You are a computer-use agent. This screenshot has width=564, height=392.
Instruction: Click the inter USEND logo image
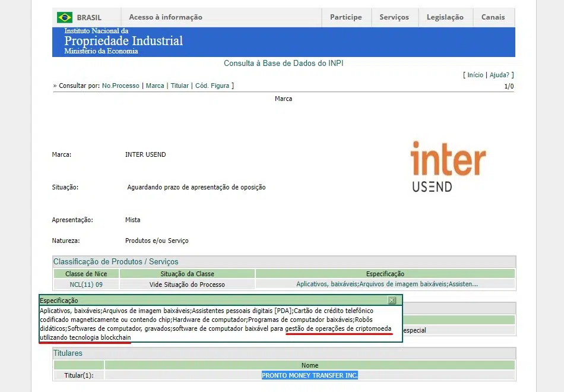click(448, 166)
